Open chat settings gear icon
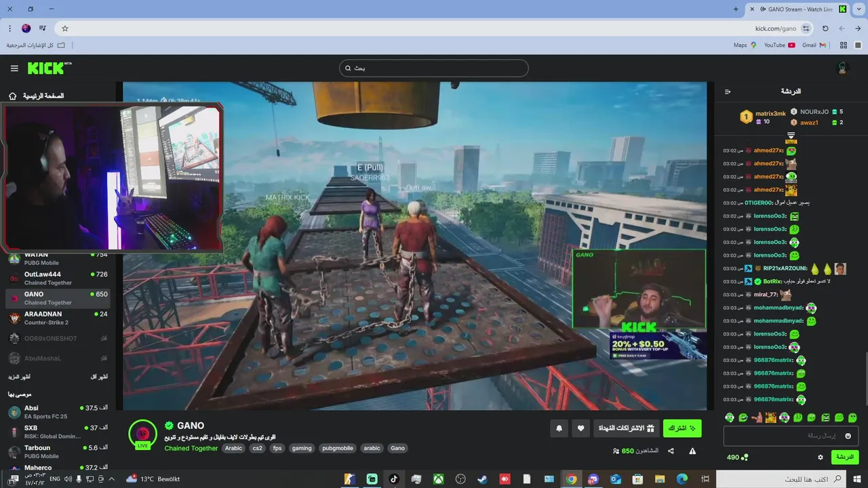 tap(820, 457)
